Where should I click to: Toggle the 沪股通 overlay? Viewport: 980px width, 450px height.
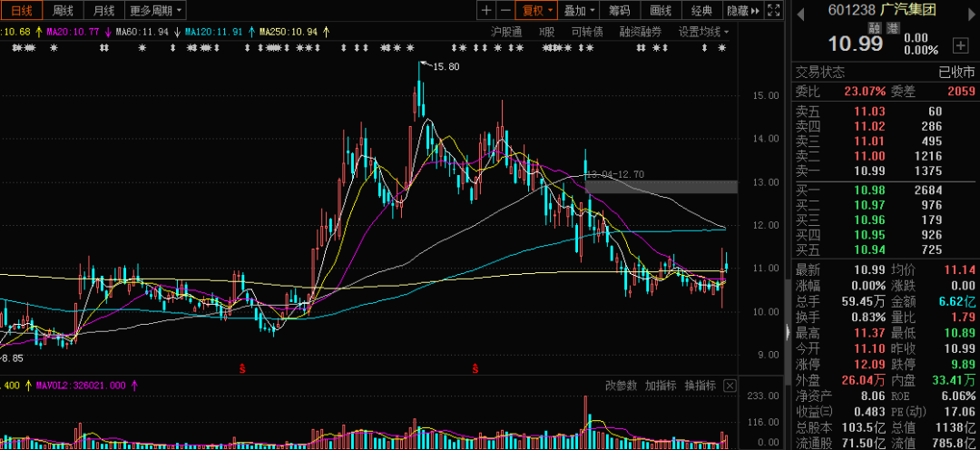pyautogui.click(x=506, y=31)
